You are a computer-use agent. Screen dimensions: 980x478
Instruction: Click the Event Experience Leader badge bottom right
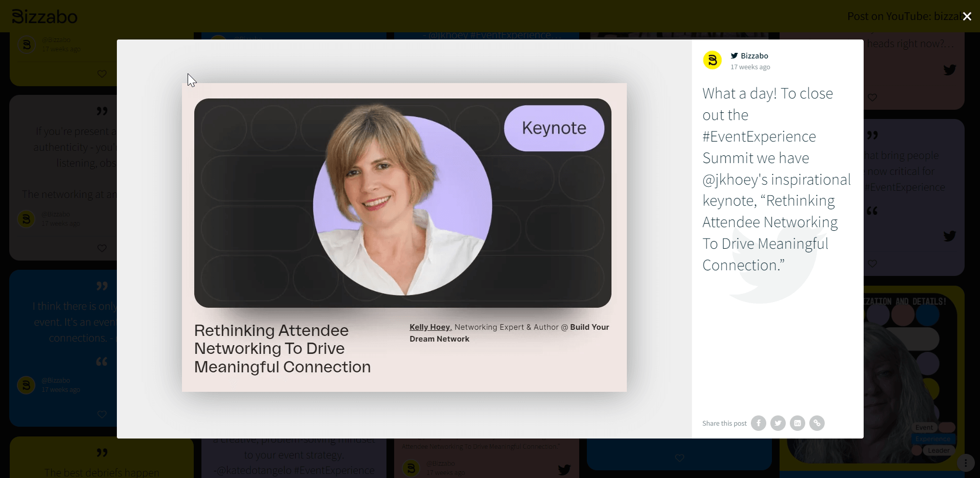[933, 439]
